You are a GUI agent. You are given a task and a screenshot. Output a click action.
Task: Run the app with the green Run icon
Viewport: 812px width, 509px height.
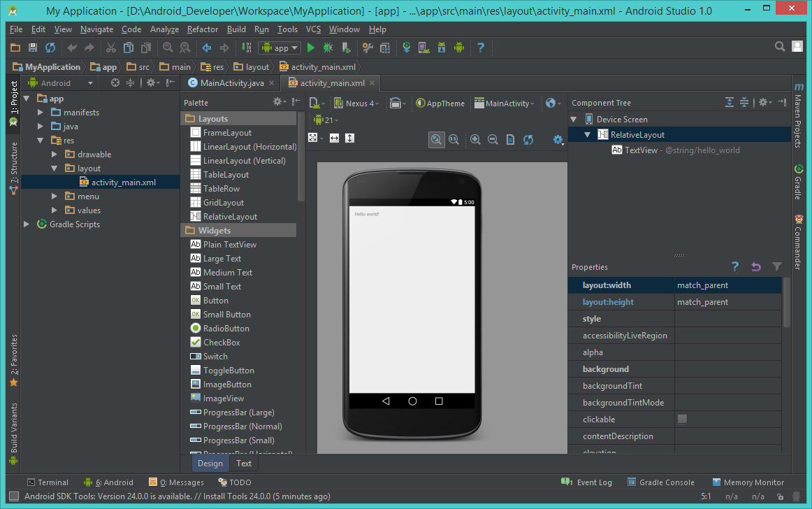(x=310, y=48)
